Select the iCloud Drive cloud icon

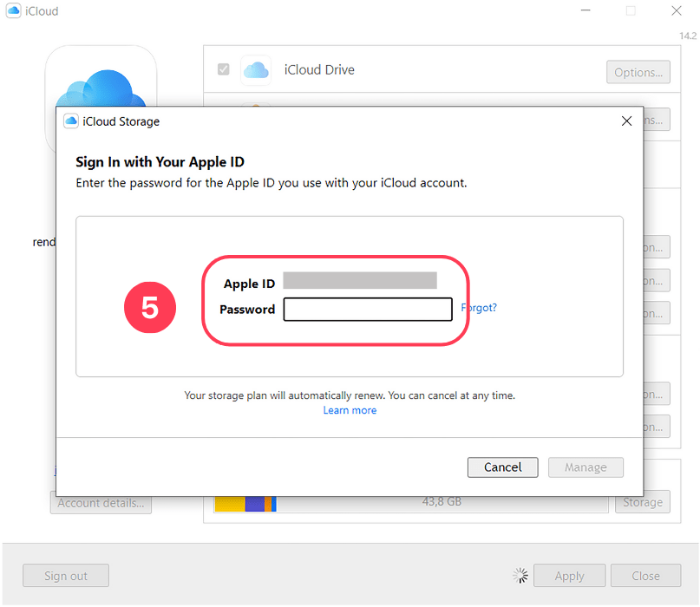coord(256,70)
